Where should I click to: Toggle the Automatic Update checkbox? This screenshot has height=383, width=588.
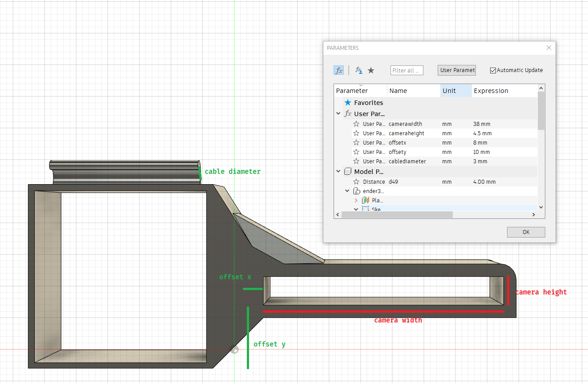[493, 70]
